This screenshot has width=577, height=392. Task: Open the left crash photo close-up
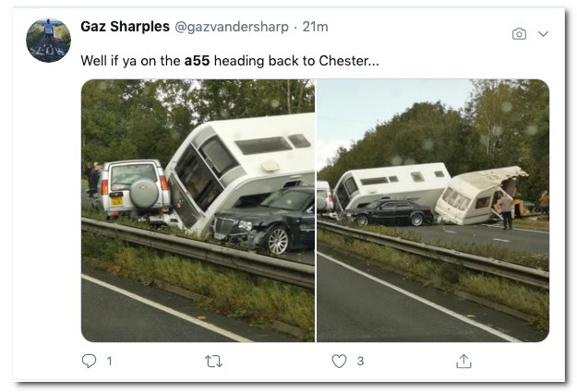(x=198, y=210)
